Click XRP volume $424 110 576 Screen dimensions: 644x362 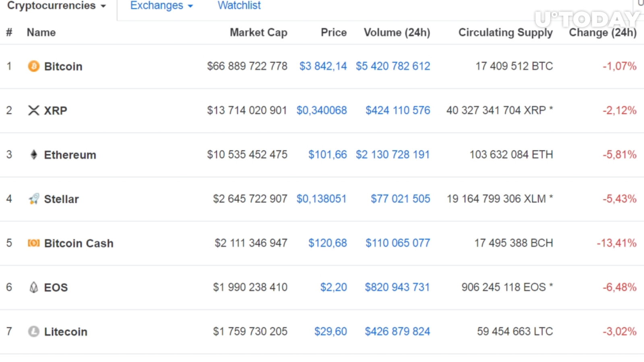[398, 110]
